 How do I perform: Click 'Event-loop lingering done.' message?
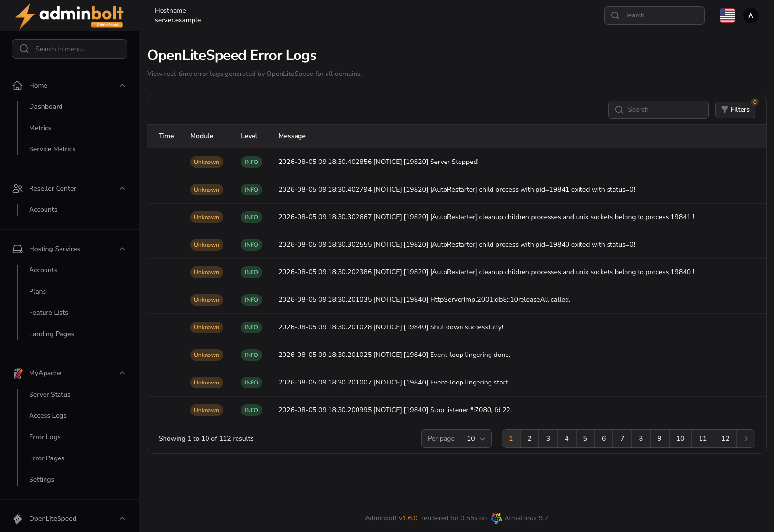[394, 355]
